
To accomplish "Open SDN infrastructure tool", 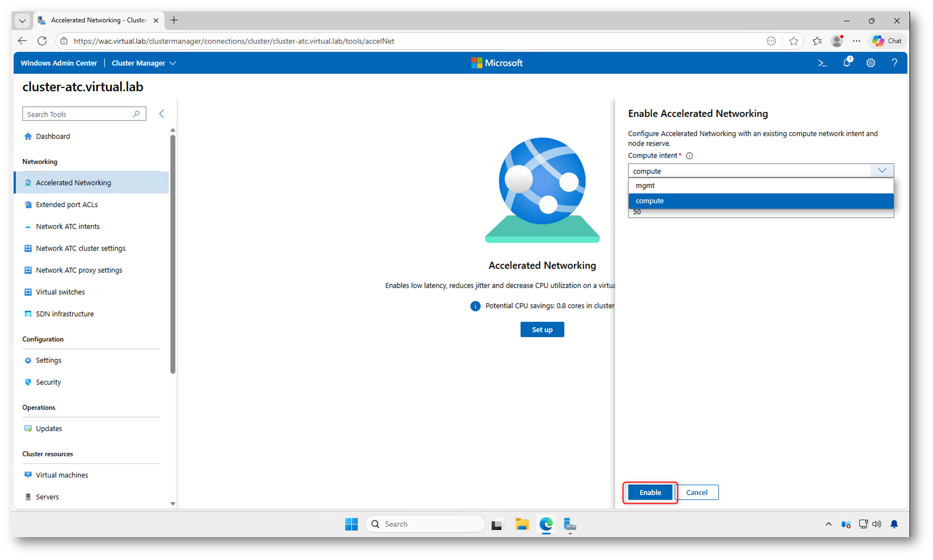I will 64,314.
